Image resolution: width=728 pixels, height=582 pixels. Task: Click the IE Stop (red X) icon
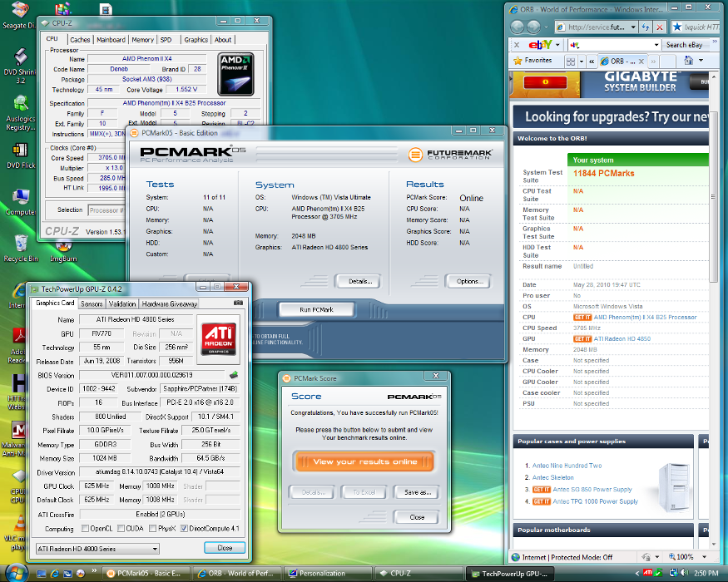point(659,27)
